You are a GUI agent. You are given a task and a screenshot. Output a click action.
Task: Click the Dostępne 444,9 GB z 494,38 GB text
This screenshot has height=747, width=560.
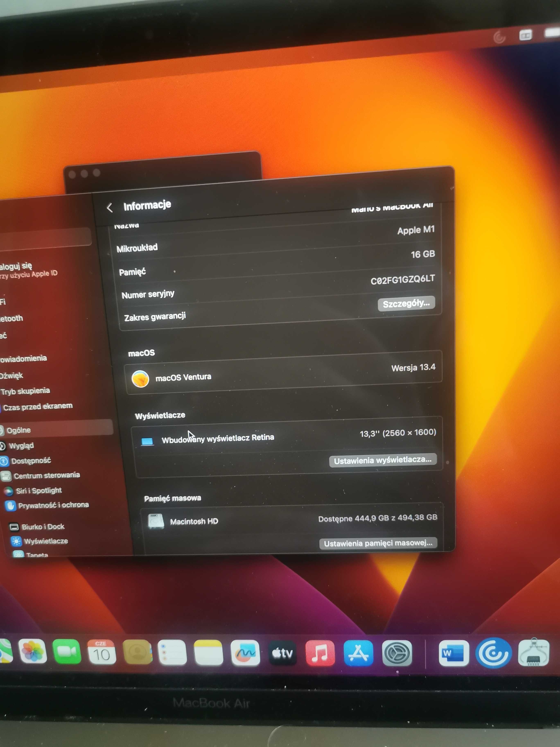[377, 518]
